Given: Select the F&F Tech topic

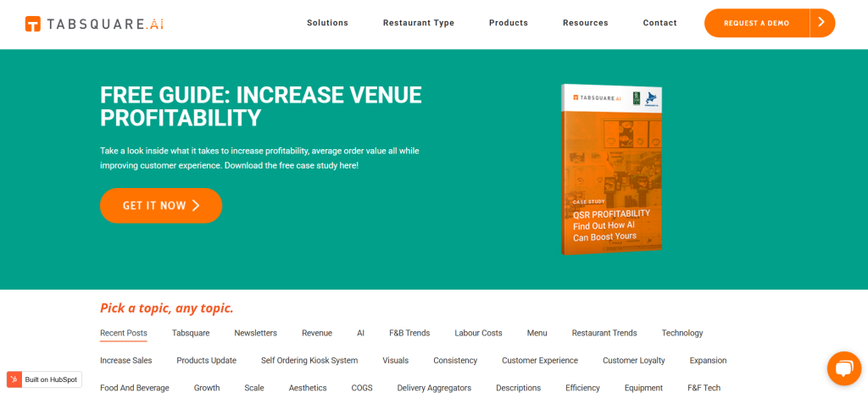Looking at the screenshot, I should click(x=704, y=388).
